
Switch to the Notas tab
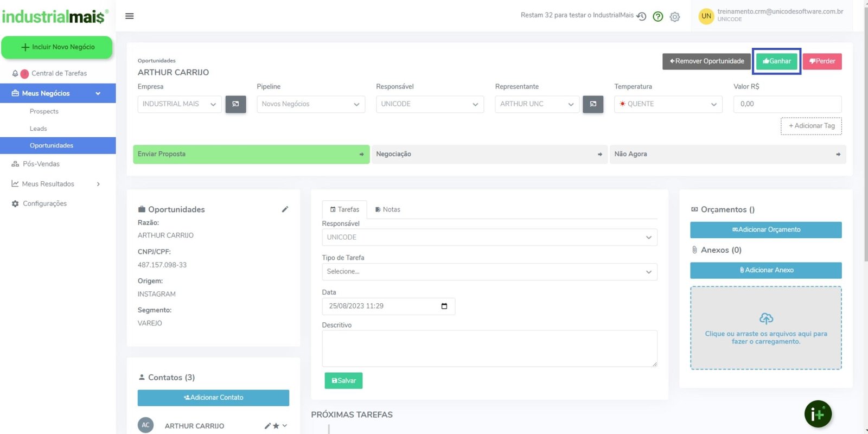pos(387,209)
